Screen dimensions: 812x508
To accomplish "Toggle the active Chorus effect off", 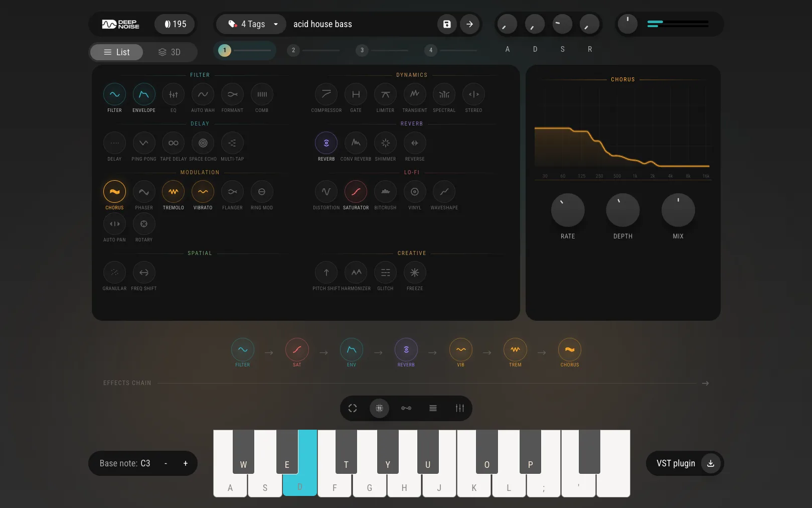I will point(114,192).
